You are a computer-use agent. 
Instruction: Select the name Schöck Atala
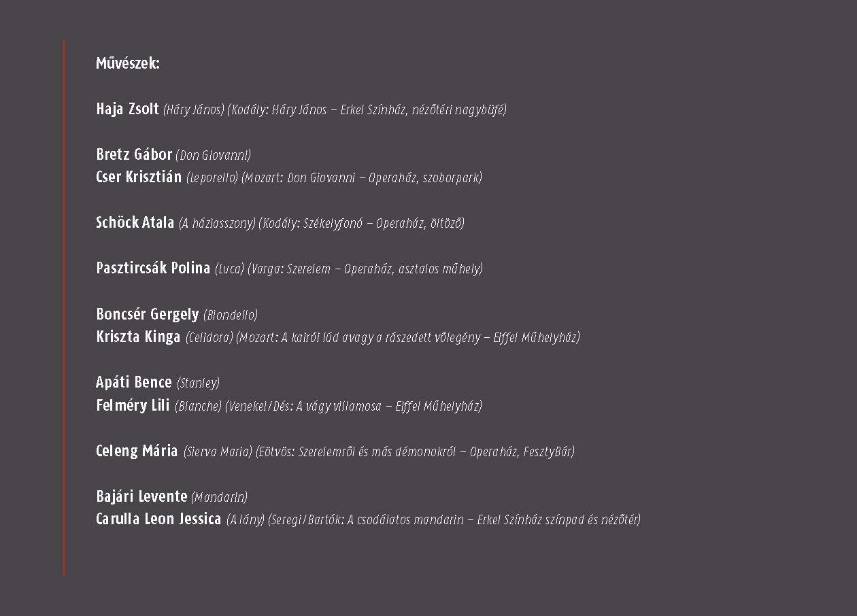[x=135, y=222]
